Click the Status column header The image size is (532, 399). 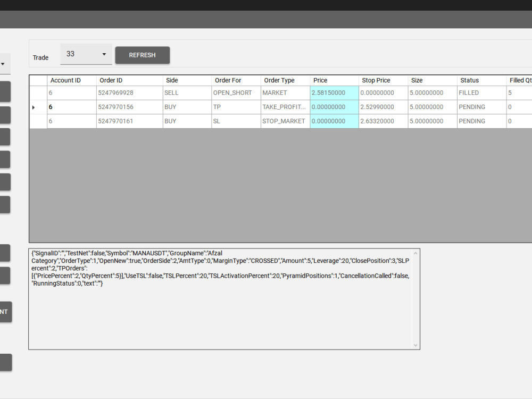[x=470, y=80]
